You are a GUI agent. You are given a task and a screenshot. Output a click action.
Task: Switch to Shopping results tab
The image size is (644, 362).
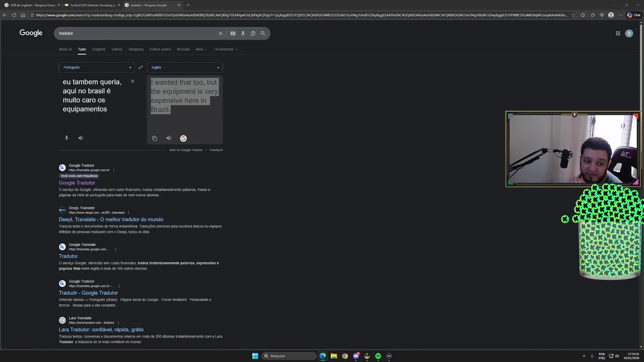click(136, 49)
